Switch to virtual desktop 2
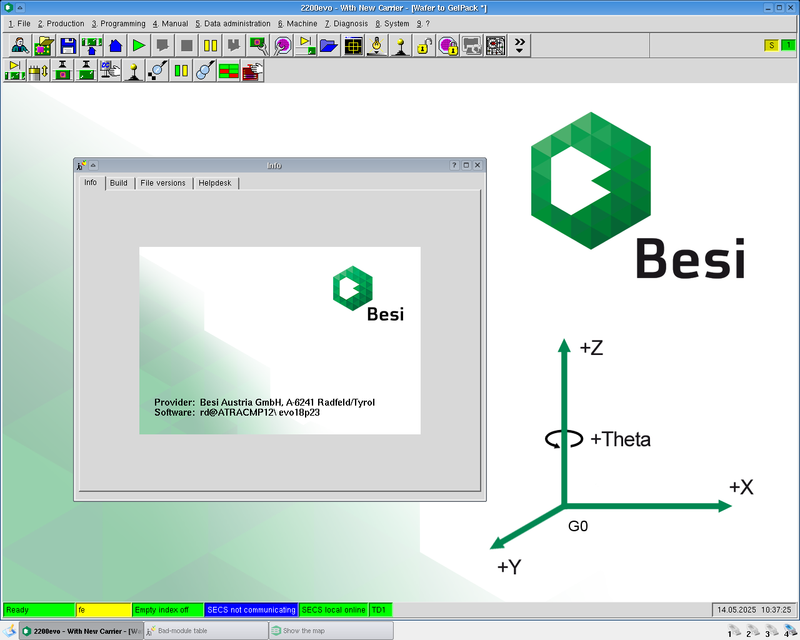Image resolution: width=800 pixels, height=640 pixels. point(753,631)
